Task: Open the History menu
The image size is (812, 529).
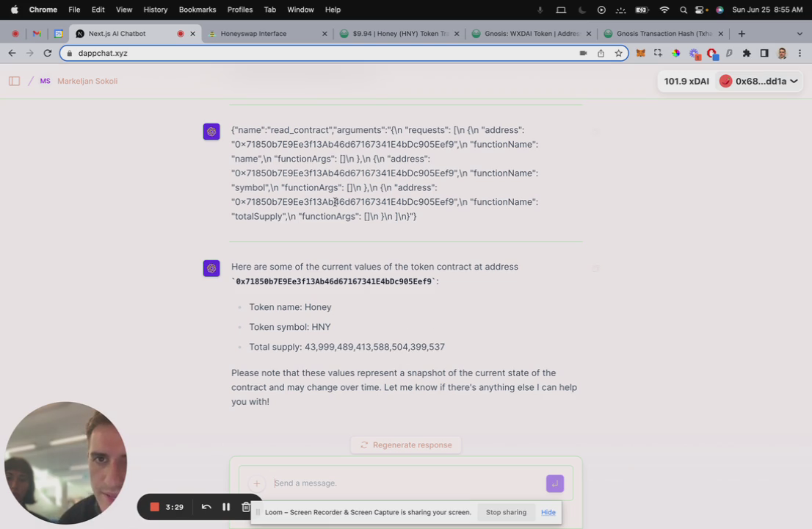Action: (156, 10)
